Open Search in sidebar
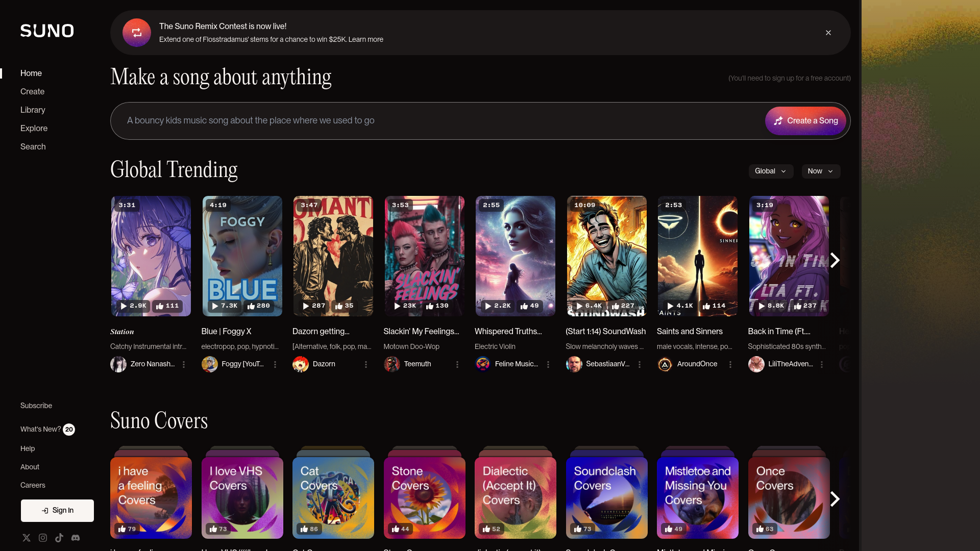The height and width of the screenshot is (551, 980). tap(33, 147)
